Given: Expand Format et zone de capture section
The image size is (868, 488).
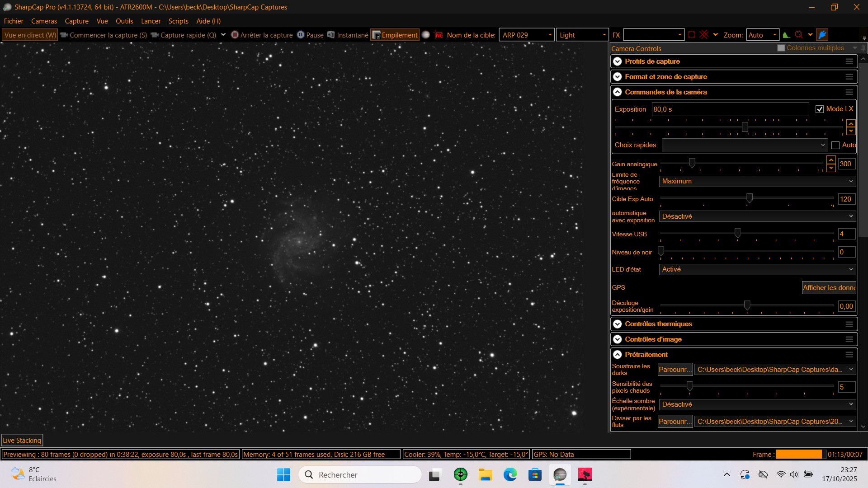Looking at the screenshot, I should coord(618,77).
